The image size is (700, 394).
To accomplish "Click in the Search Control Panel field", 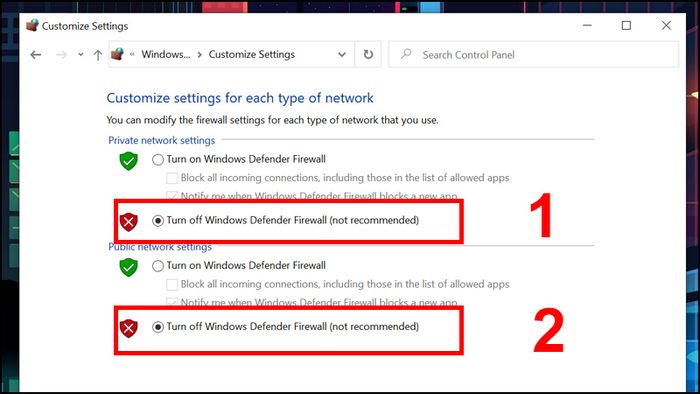I will point(533,54).
